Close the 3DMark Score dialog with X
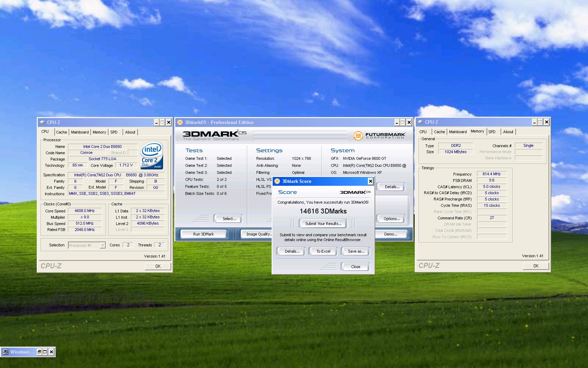This screenshot has width=588, height=368. coord(370,181)
